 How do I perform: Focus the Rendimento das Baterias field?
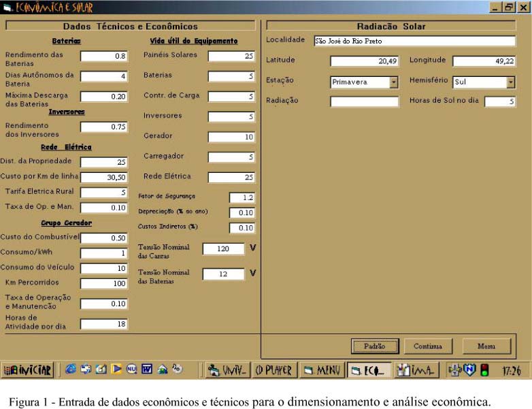(104, 56)
